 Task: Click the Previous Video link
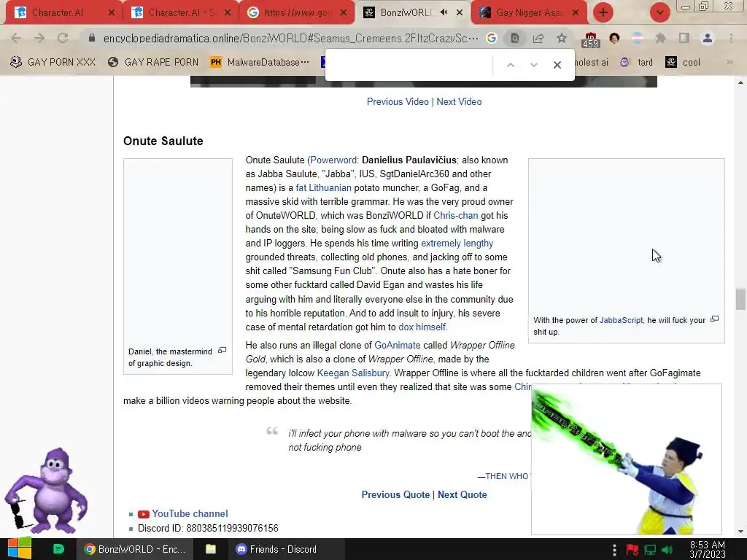point(398,101)
